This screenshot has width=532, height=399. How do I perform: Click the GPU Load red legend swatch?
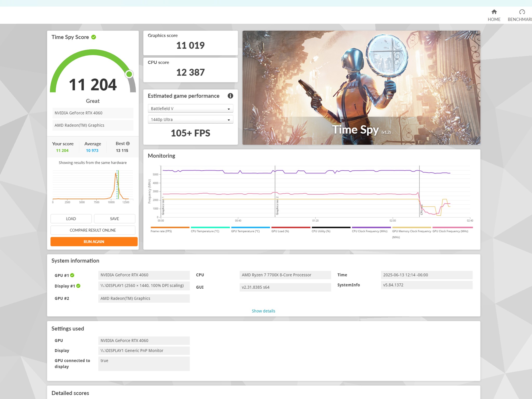coord(291,228)
